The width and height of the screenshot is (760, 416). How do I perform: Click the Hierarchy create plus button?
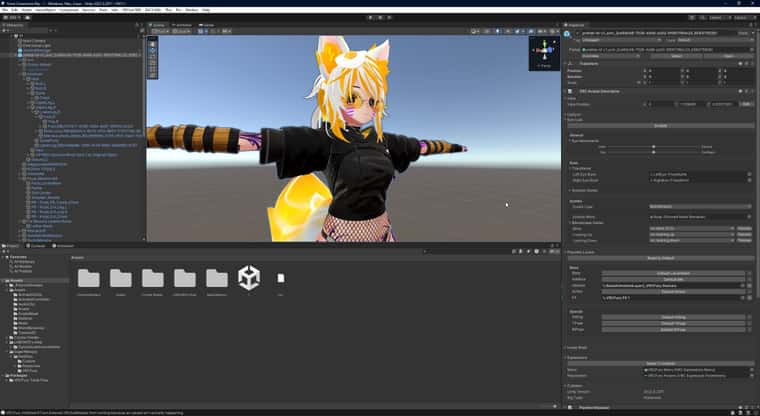(5, 31)
